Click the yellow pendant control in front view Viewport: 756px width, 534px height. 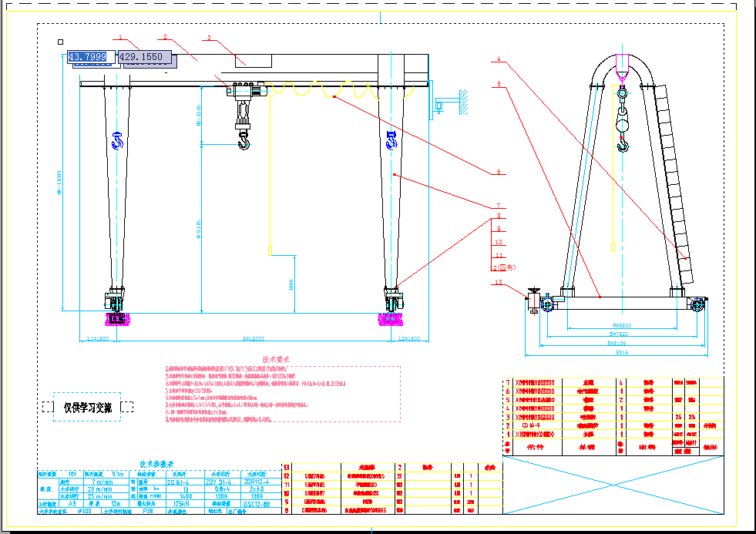(270, 250)
